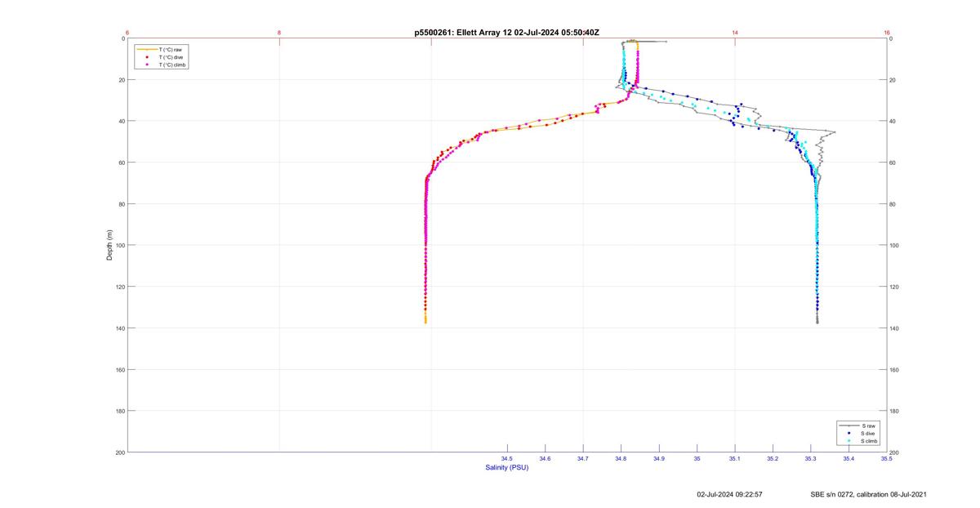Click salinity tick label 34.8
This screenshot has height=508, width=980.
(621, 459)
